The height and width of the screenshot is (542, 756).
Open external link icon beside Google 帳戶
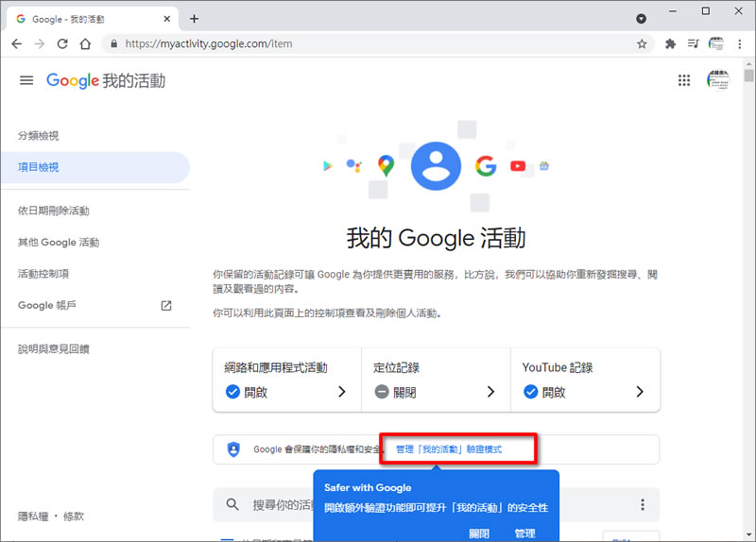[166, 305]
